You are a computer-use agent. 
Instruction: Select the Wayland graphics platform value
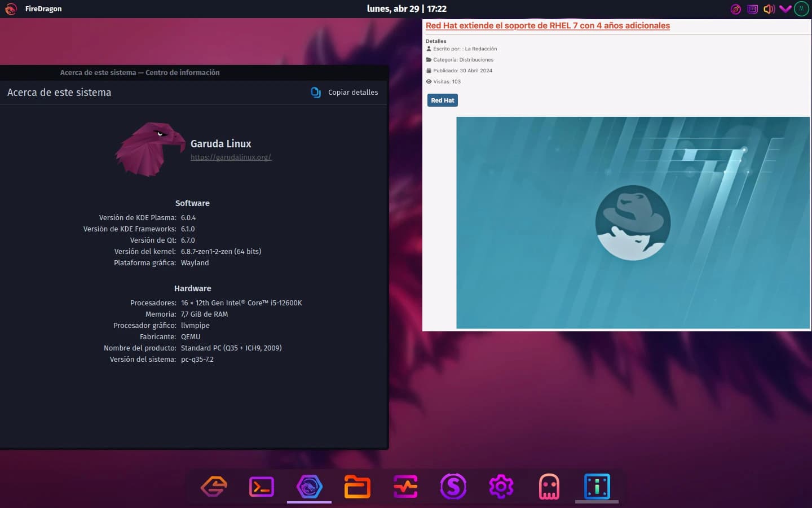[195, 263]
